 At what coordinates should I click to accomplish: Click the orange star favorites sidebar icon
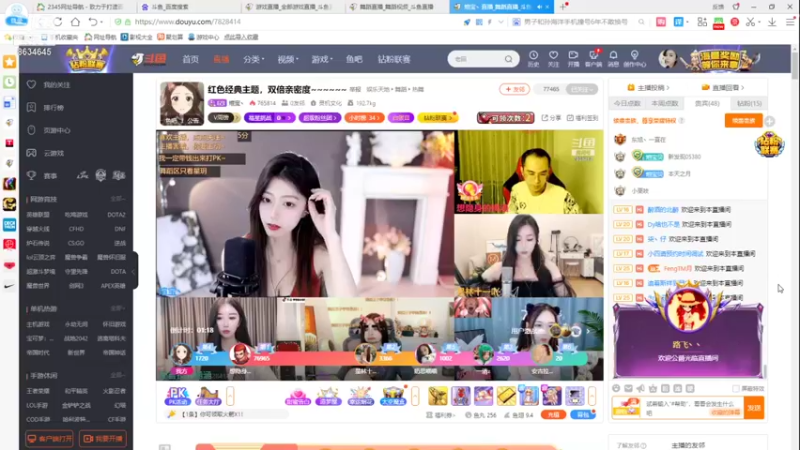[9, 62]
